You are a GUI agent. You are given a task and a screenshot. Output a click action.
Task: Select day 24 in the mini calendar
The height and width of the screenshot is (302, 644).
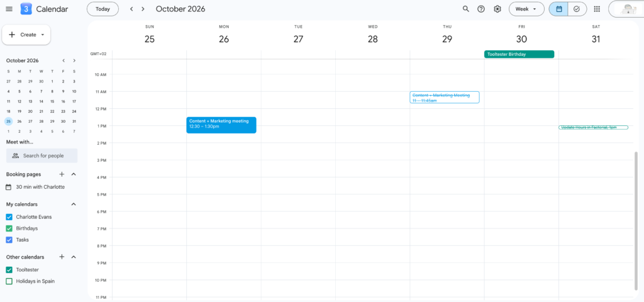point(74,111)
